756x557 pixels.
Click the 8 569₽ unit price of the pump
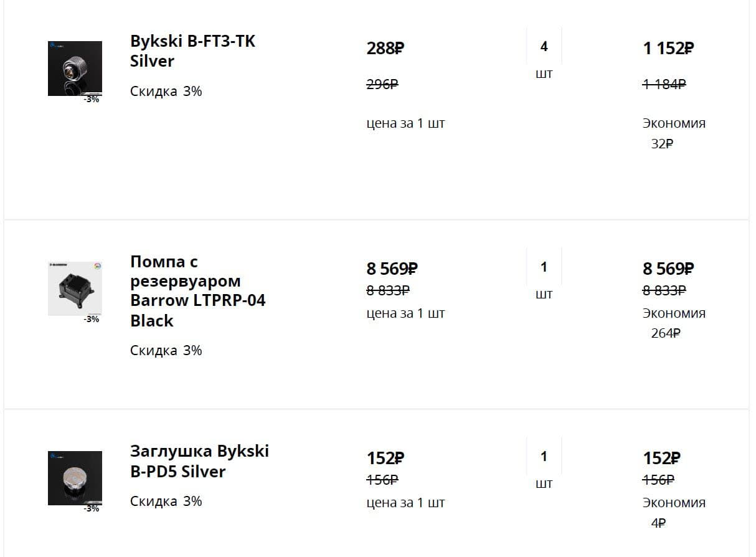391,269
